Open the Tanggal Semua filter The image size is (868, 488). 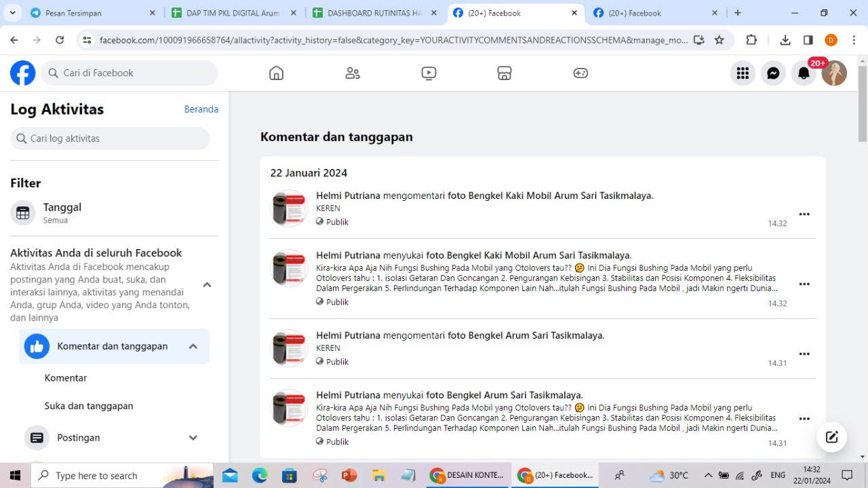pos(114,213)
